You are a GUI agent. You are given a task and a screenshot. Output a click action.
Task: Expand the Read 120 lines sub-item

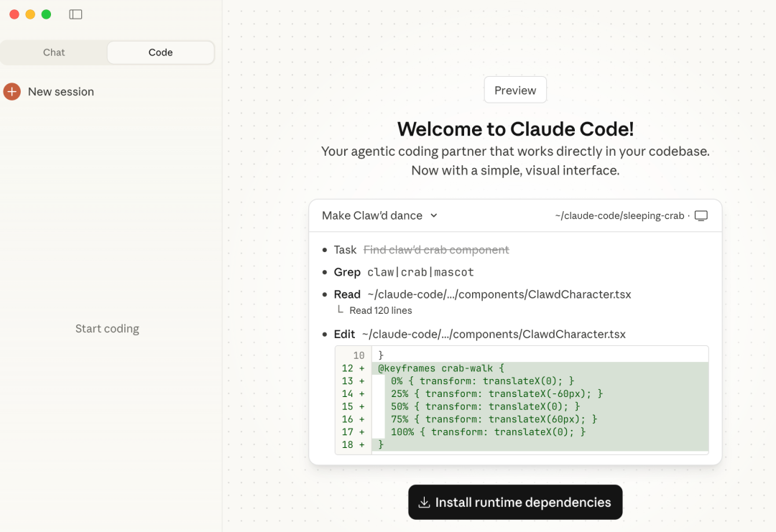coord(380,311)
